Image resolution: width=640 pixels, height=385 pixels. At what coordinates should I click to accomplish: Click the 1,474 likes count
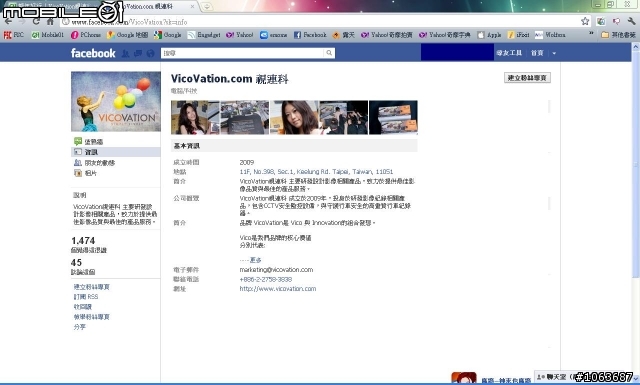click(83, 240)
